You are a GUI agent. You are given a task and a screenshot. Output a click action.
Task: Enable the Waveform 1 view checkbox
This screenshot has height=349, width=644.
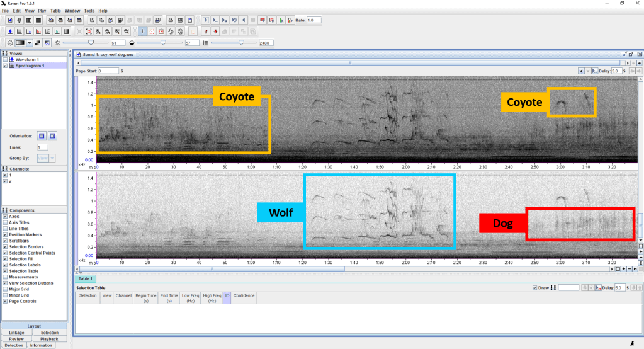click(x=5, y=59)
